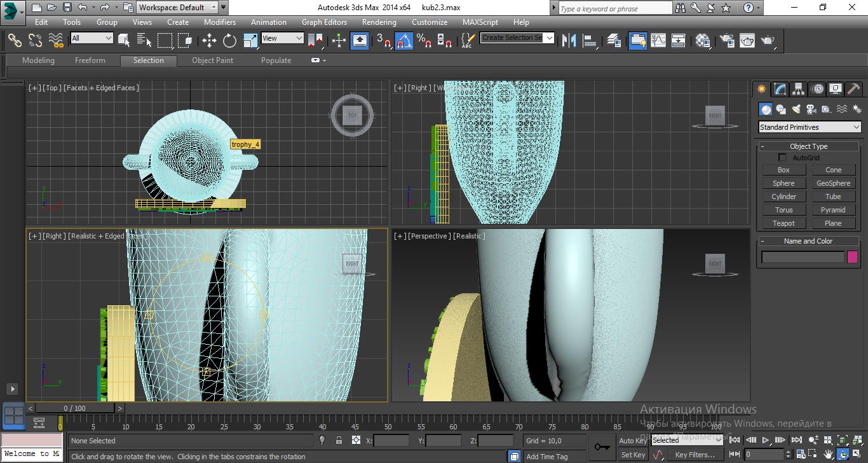Click the Pan View hand icon
The image size is (868, 463).
point(829,454)
